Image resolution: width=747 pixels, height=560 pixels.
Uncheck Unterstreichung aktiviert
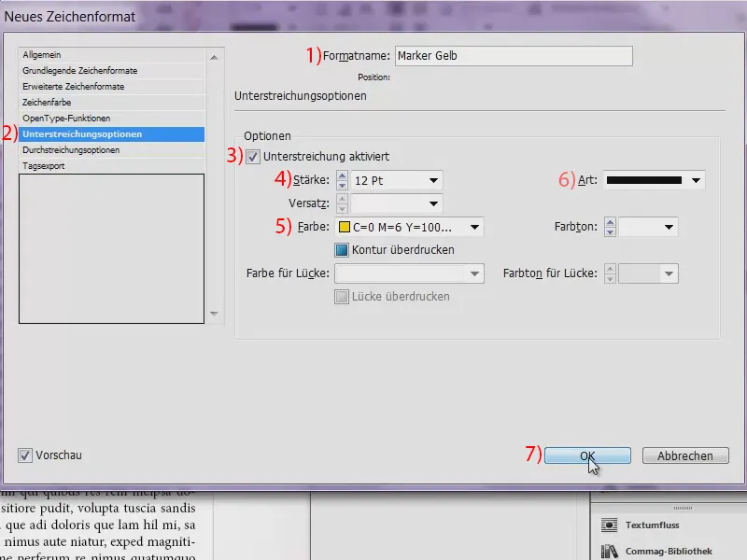tap(252, 157)
